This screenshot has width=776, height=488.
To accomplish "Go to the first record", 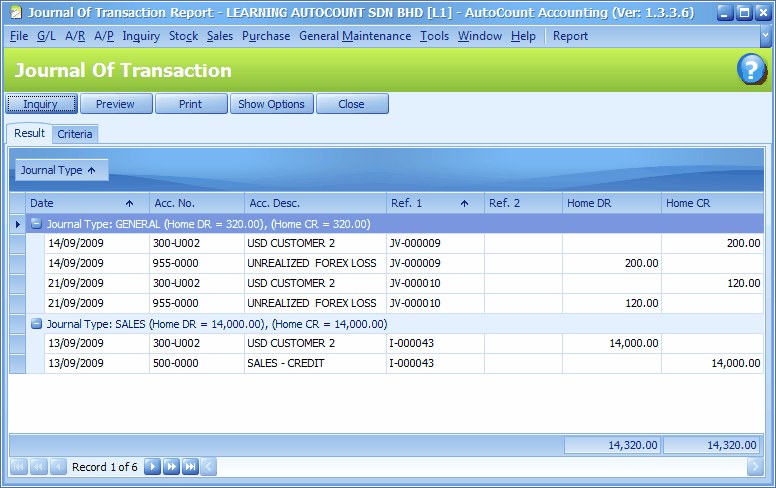I will pos(19,467).
